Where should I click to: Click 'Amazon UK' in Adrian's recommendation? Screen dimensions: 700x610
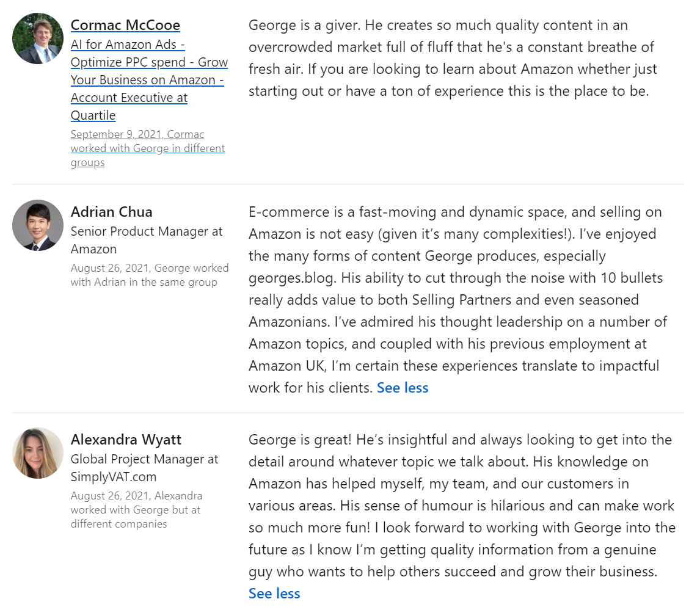(284, 366)
